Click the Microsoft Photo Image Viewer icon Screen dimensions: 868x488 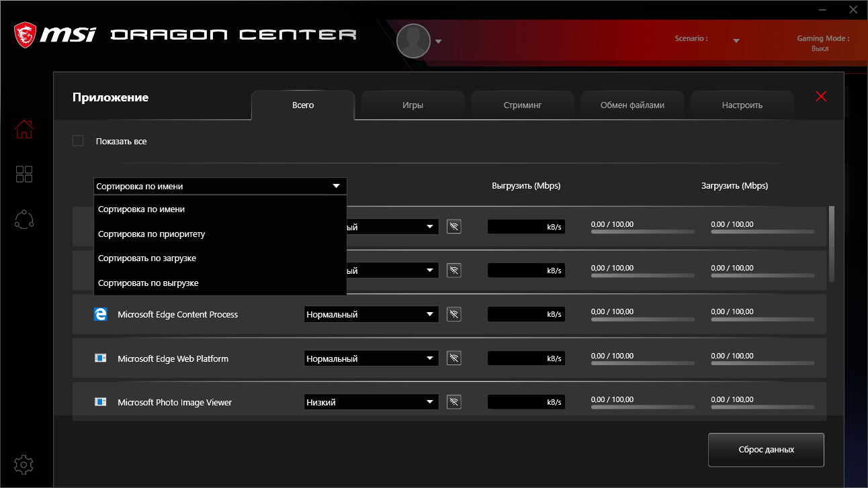point(101,402)
